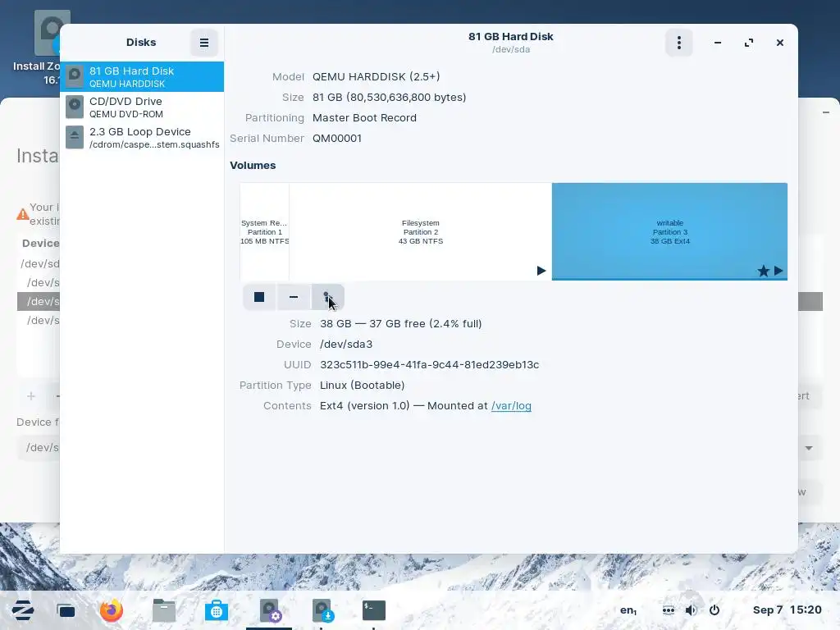
Task: Select the 81 GB Hard Disk drive
Action: point(142,76)
